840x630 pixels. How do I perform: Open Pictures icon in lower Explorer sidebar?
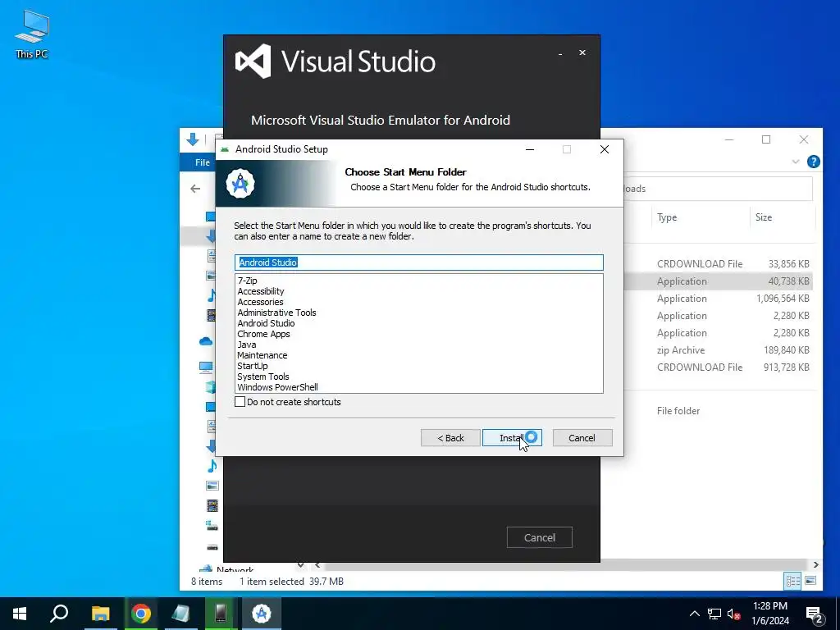(212, 486)
